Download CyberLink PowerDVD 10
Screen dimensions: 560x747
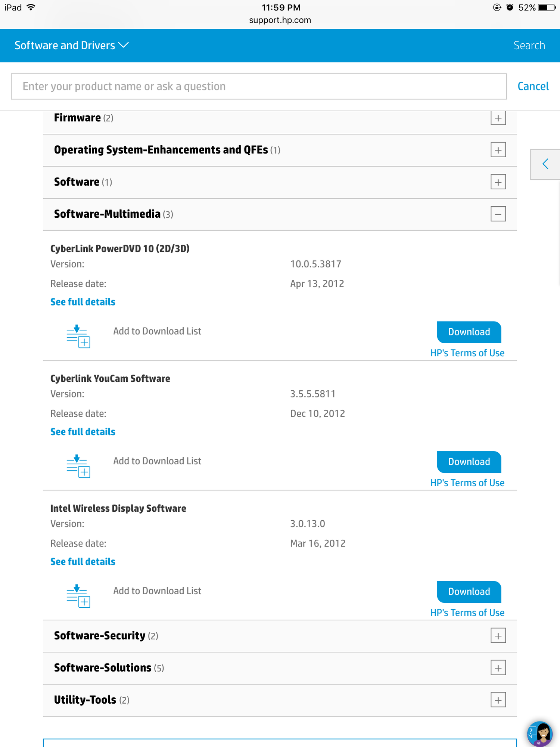(x=469, y=332)
